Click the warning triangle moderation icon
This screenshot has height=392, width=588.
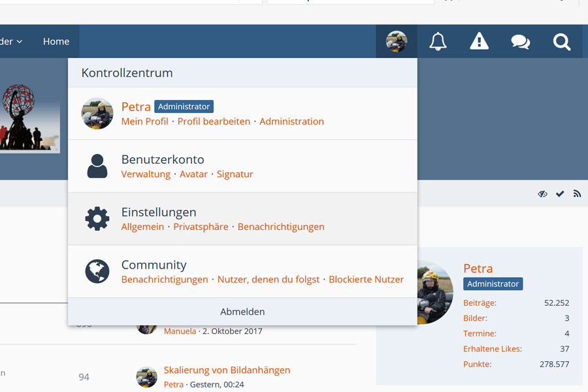pos(479,42)
